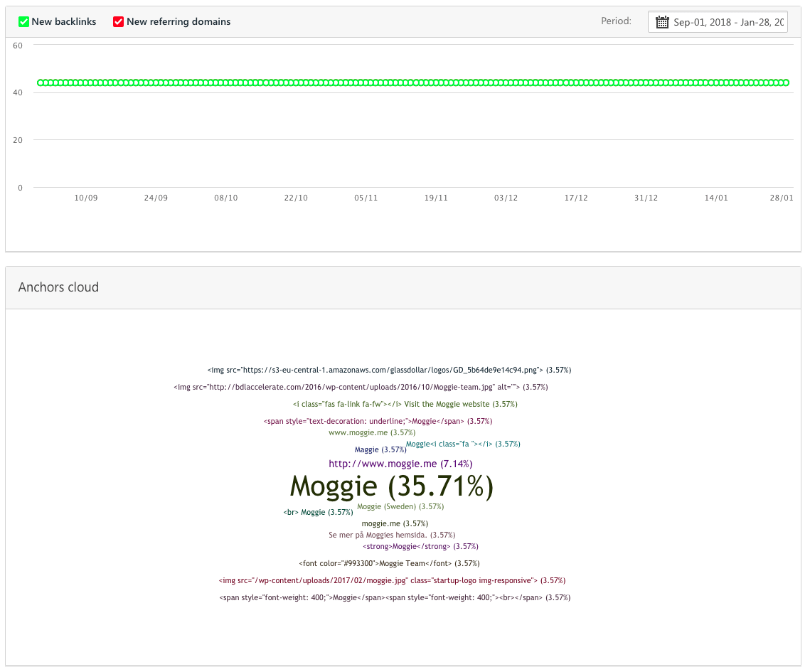The width and height of the screenshot is (810, 672).
Task: Select Se mer på Moggies hemsida anchor
Action: [392, 535]
